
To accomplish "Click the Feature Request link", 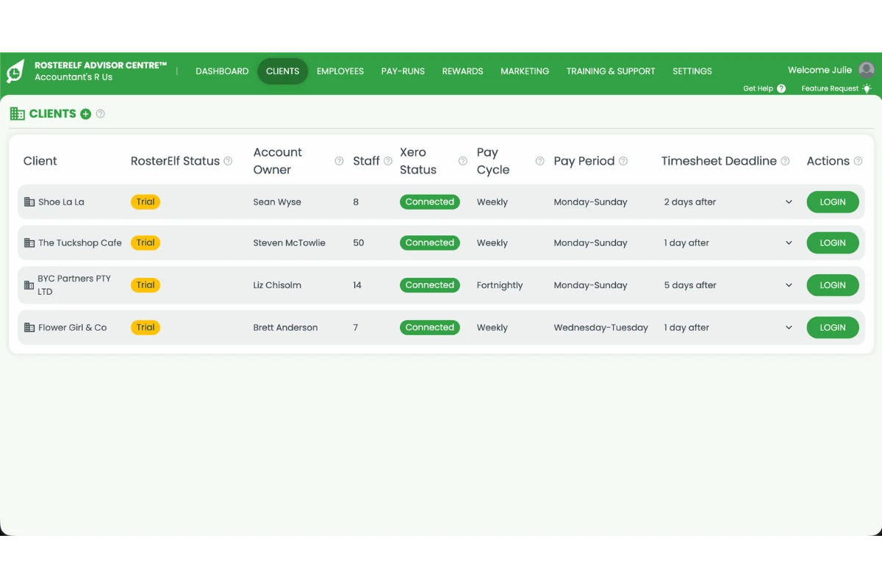I will click(x=830, y=89).
